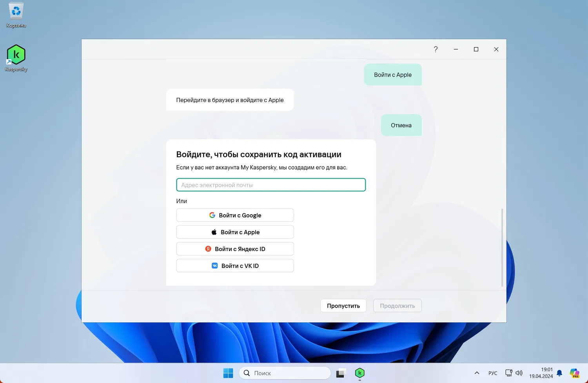588x383 pixels.
Task: Sign in with Google
Action: click(235, 215)
